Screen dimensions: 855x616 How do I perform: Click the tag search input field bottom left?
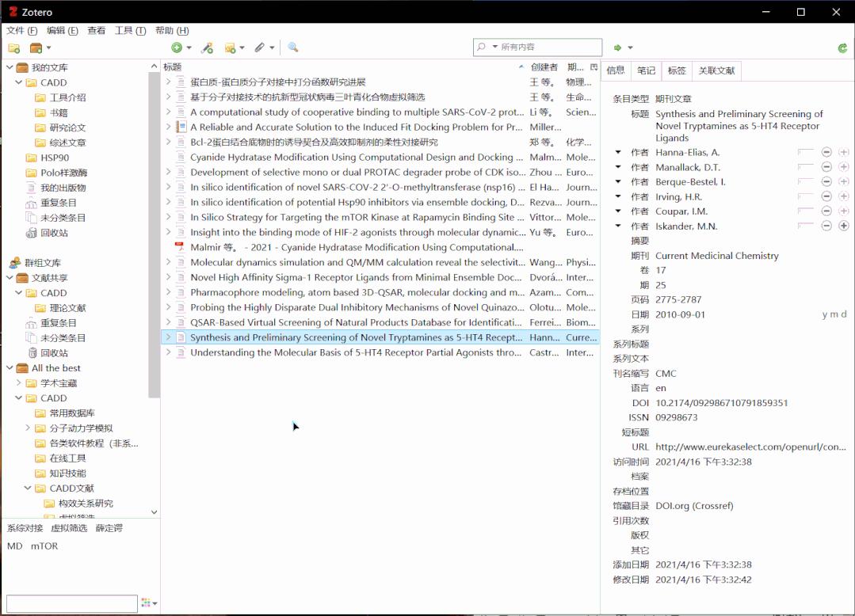(x=70, y=603)
